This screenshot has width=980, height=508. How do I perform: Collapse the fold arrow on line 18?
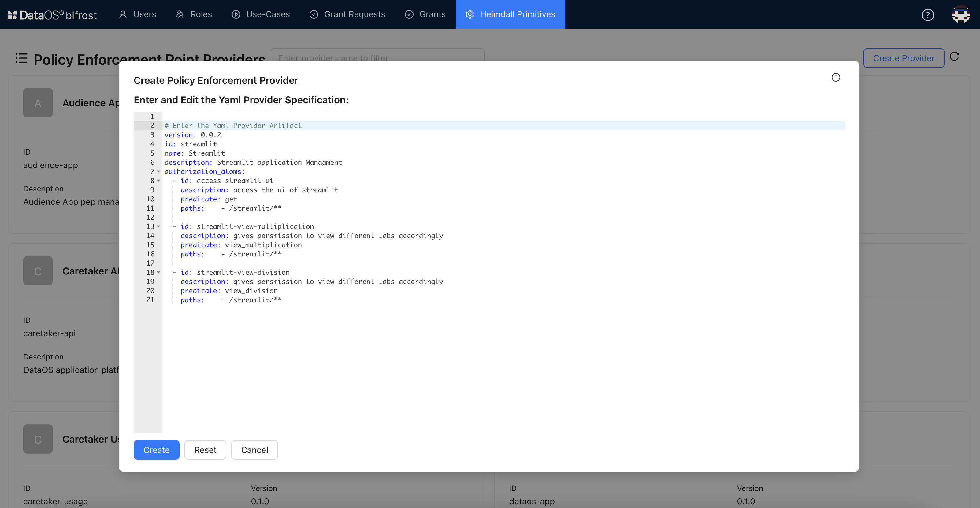point(159,272)
